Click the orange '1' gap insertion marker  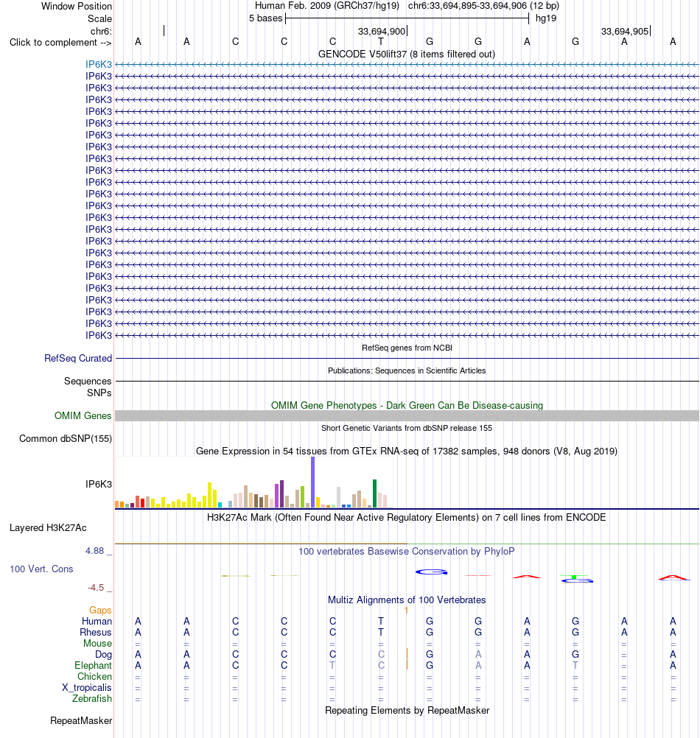(406, 611)
